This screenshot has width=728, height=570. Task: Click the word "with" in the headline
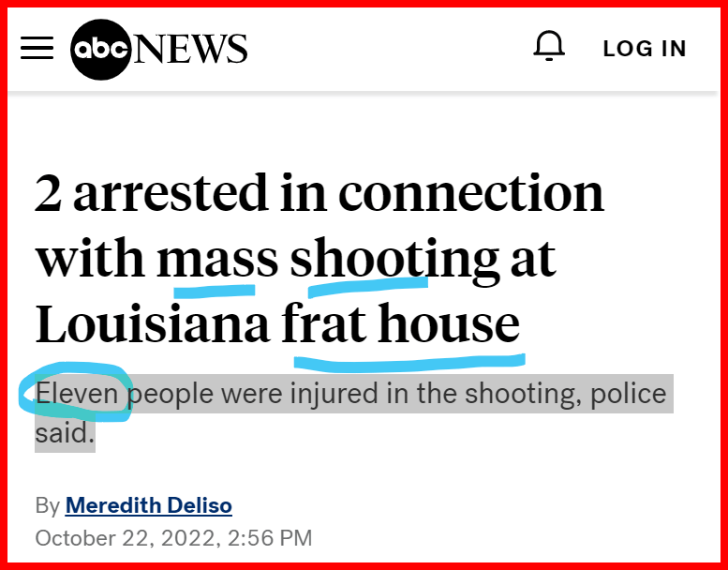coord(90,259)
